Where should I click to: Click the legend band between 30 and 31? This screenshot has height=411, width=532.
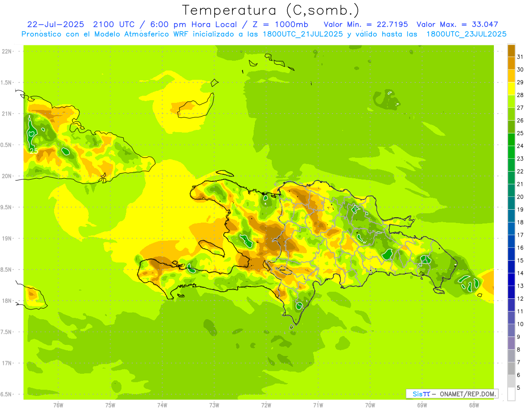[511, 63]
